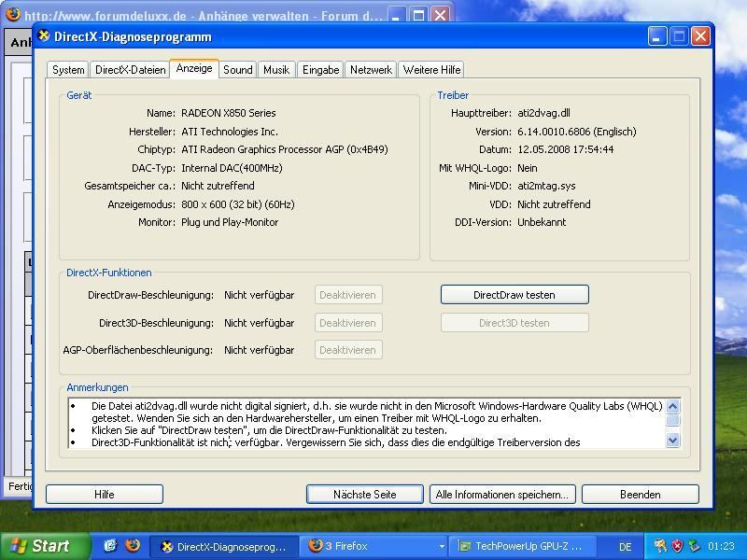The width and height of the screenshot is (747, 560).
Task: Click the name value RADEON X850 Series
Action: [x=228, y=113]
